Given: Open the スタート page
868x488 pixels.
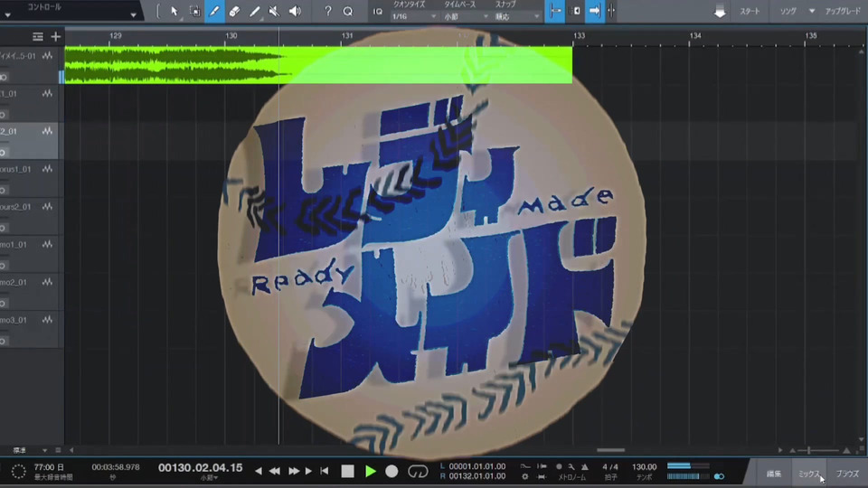Looking at the screenshot, I should 750,11.
